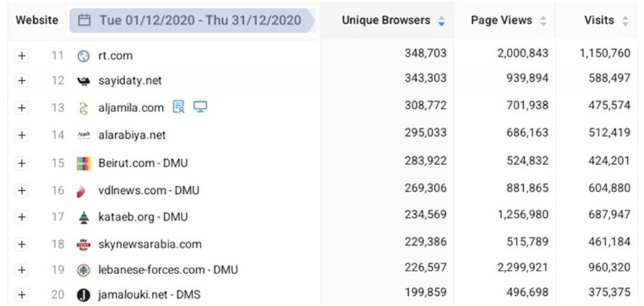Select the vdlnews.com - DMU entry
Screen dimensions: 644x306
tap(148, 190)
